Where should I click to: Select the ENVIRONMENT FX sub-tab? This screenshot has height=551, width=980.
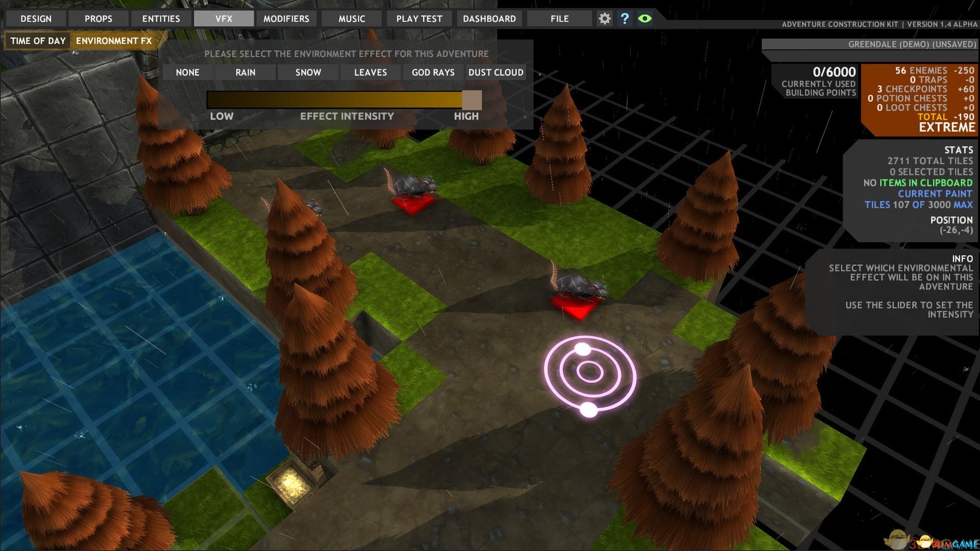pos(114,41)
